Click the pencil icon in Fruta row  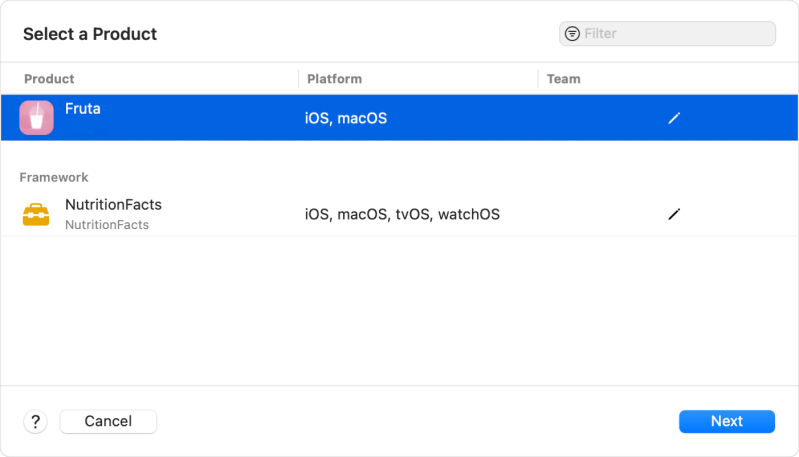pyautogui.click(x=674, y=118)
